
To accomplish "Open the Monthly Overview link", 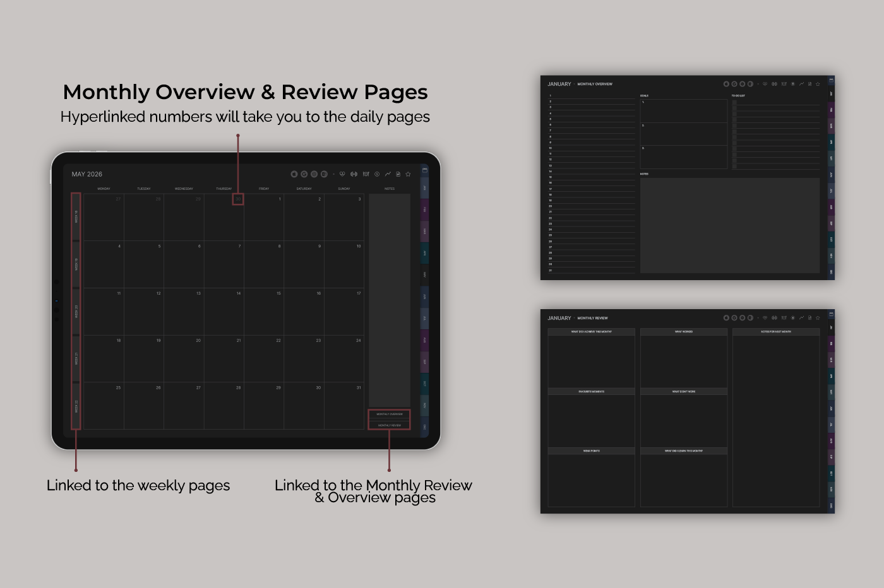I will pos(390,415).
